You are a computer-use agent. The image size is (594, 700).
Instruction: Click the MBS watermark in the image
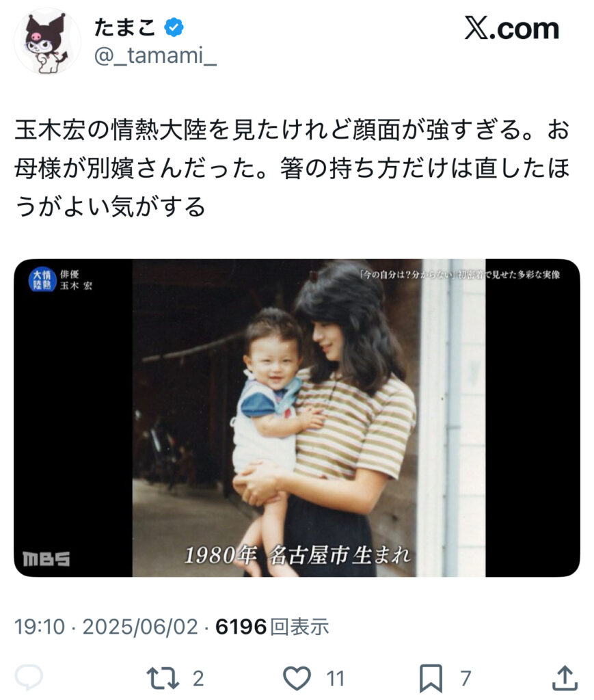click(x=46, y=558)
